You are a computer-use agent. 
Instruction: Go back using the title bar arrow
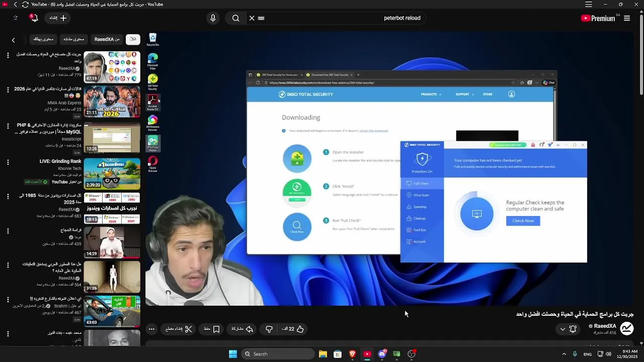point(15,5)
